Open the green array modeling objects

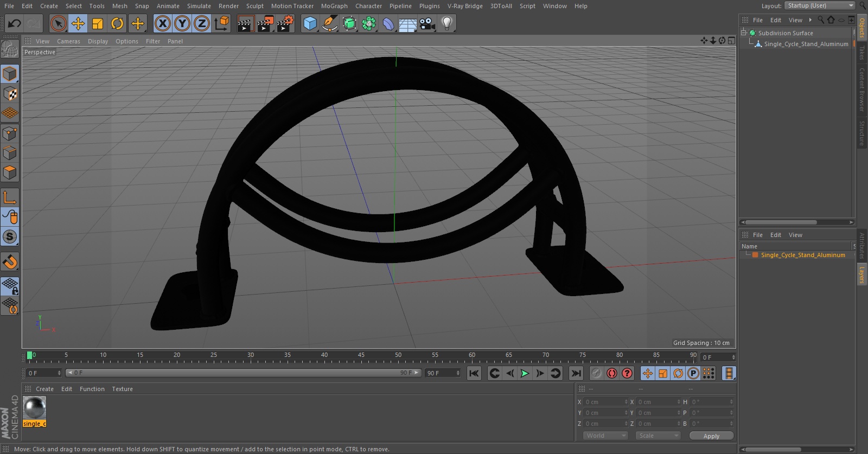(x=369, y=23)
